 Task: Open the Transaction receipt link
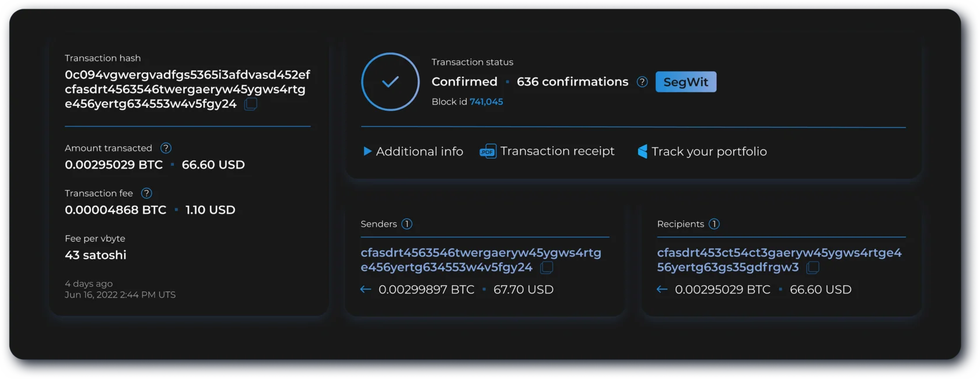tap(557, 152)
